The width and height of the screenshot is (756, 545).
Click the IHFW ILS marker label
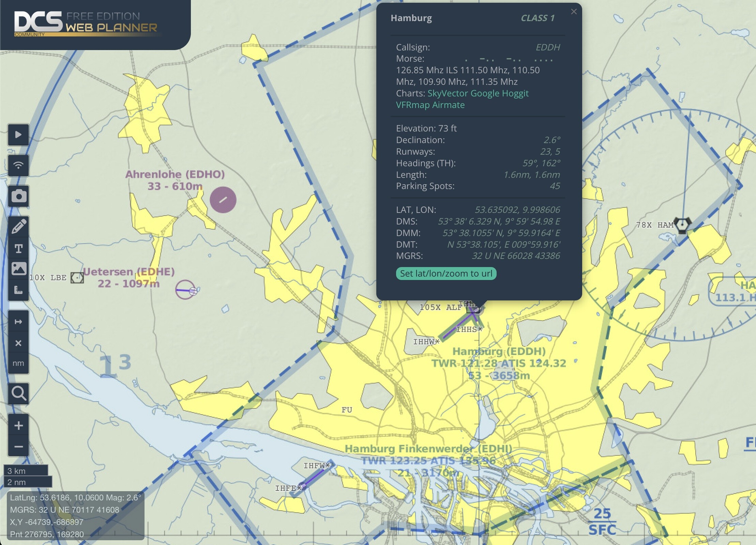pyautogui.click(x=317, y=466)
